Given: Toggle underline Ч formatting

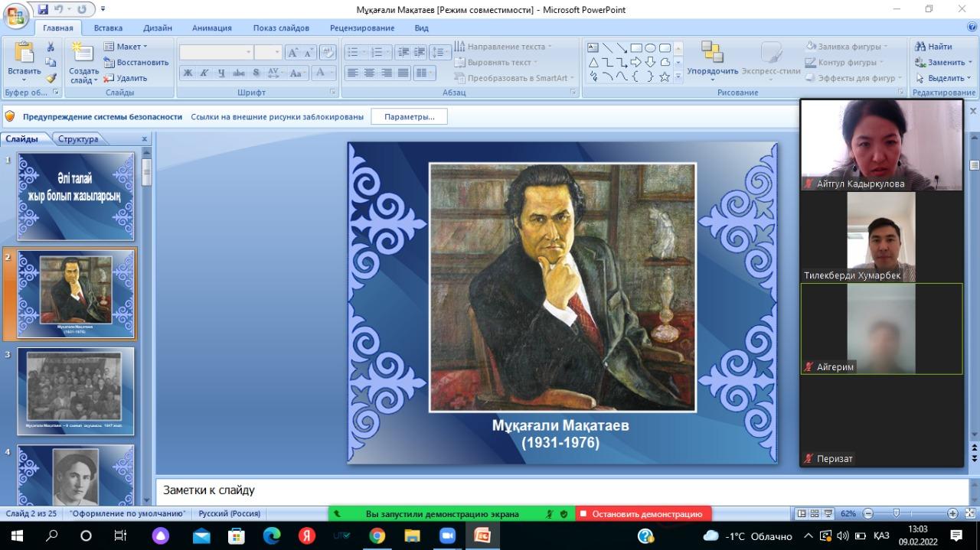Looking at the screenshot, I should (221, 73).
